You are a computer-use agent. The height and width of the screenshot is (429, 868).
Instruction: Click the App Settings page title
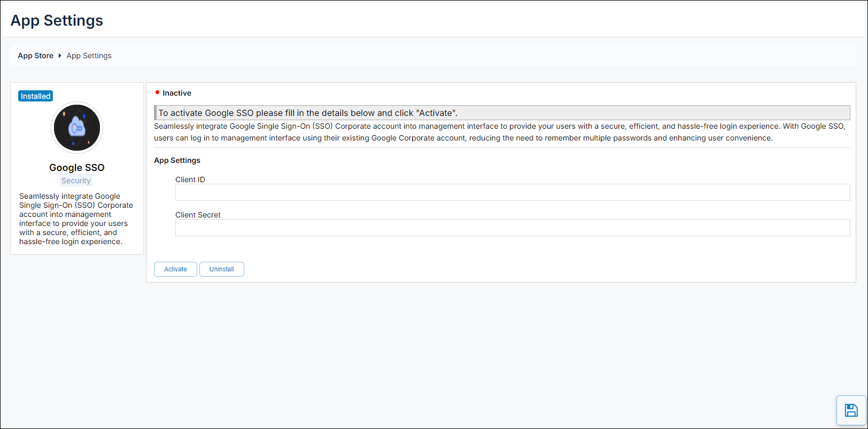click(57, 20)
